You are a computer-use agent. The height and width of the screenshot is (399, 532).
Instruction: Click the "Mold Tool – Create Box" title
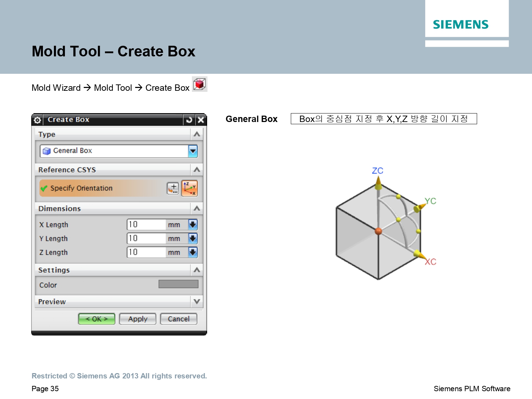pos(113,51)
